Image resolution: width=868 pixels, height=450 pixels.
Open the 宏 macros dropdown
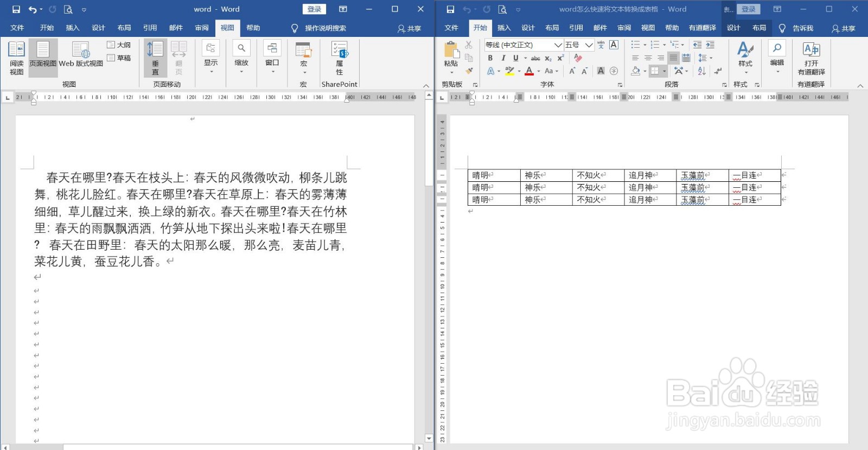(x=304, y=58)
